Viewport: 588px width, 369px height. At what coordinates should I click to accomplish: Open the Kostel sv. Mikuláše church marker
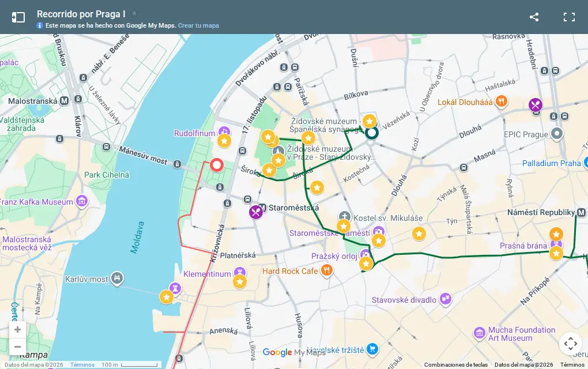click(344, 216)
